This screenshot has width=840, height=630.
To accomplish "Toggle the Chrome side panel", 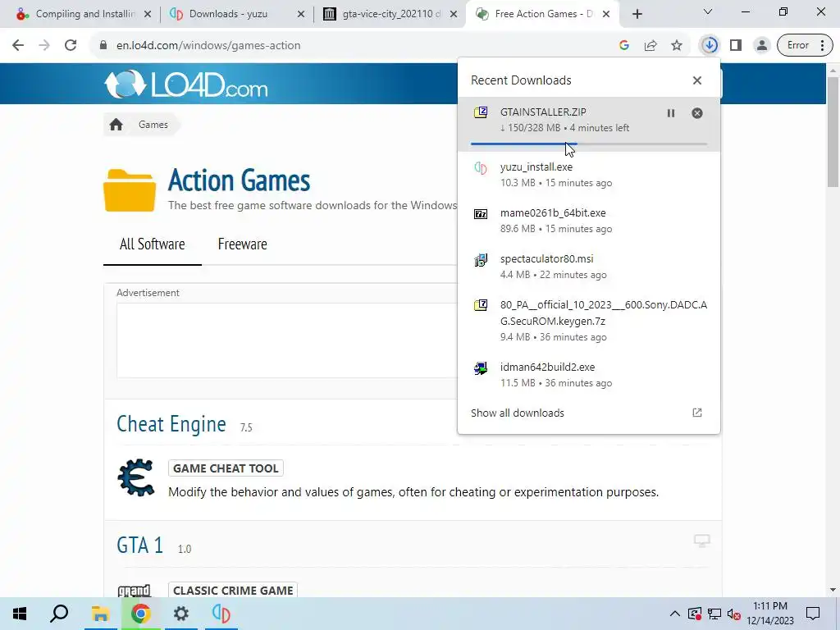I will pos(736,46).
